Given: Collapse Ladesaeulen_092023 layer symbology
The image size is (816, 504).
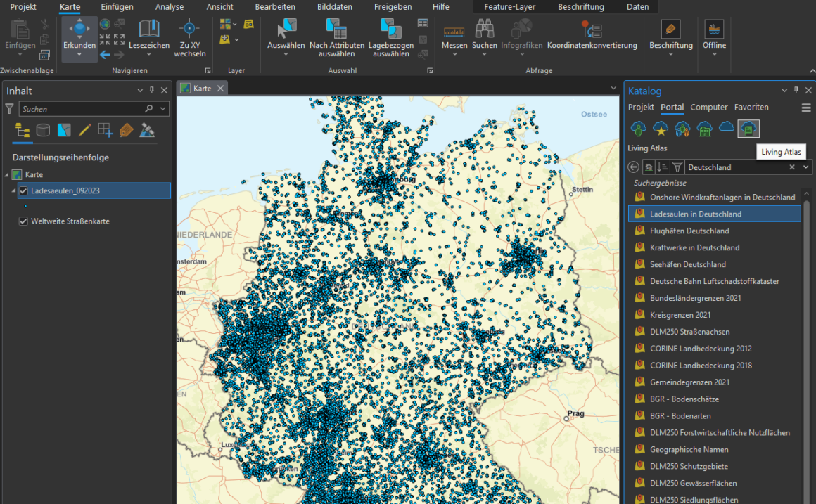Looking at the screenshot, I should [x=13, y=191].
